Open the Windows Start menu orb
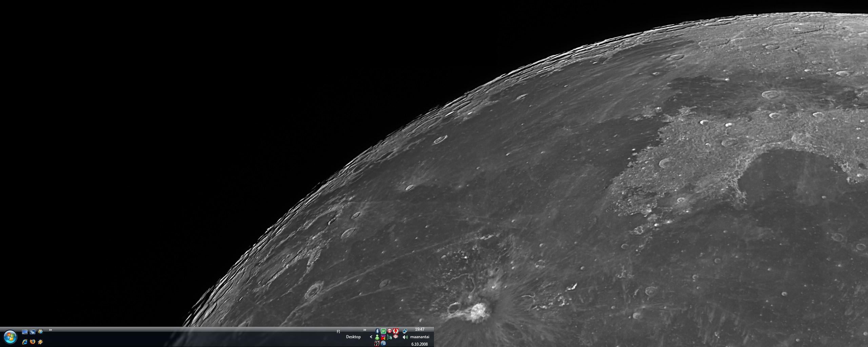 pyautogui.click(x=10, y=337)
